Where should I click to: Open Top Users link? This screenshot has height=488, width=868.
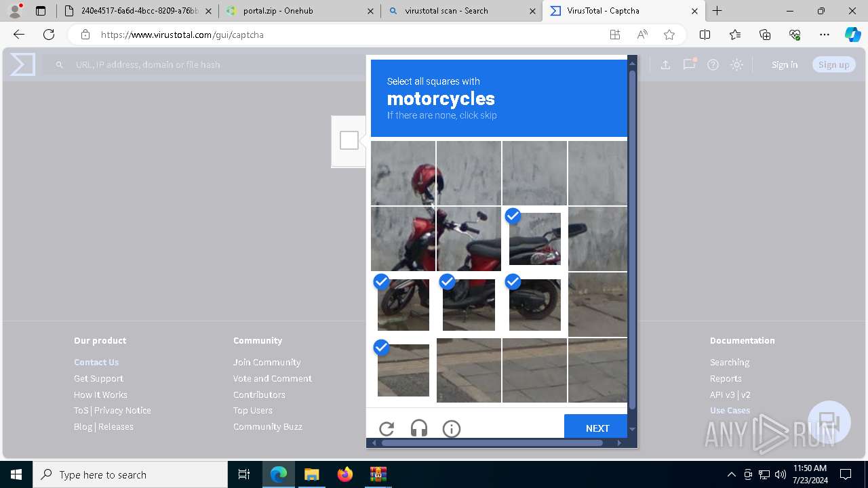(253, 410)
